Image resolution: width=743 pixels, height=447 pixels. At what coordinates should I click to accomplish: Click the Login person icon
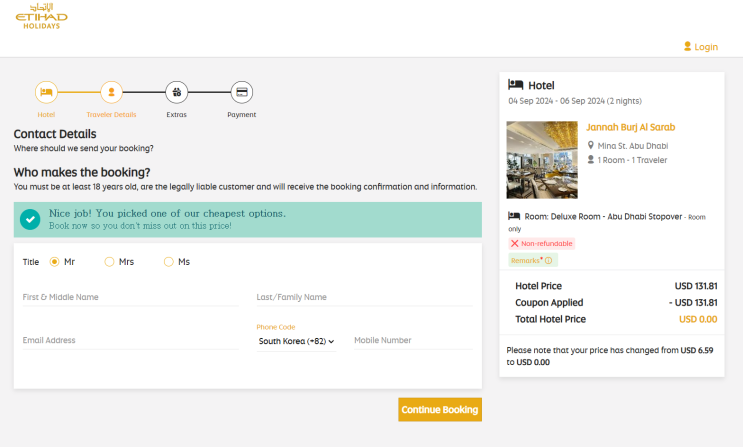click(687, 46)
